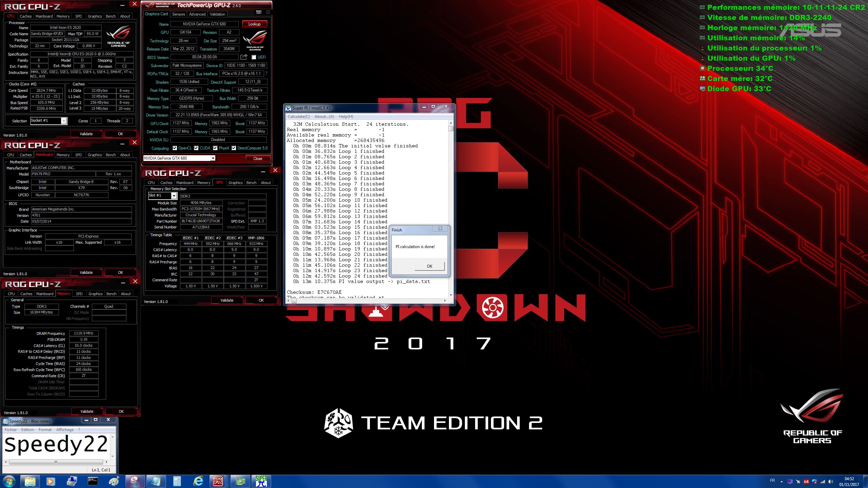Click the Bus Interface question mark icon
The width and height of the screenshot is (868, 488).
(x=266, y=74)
